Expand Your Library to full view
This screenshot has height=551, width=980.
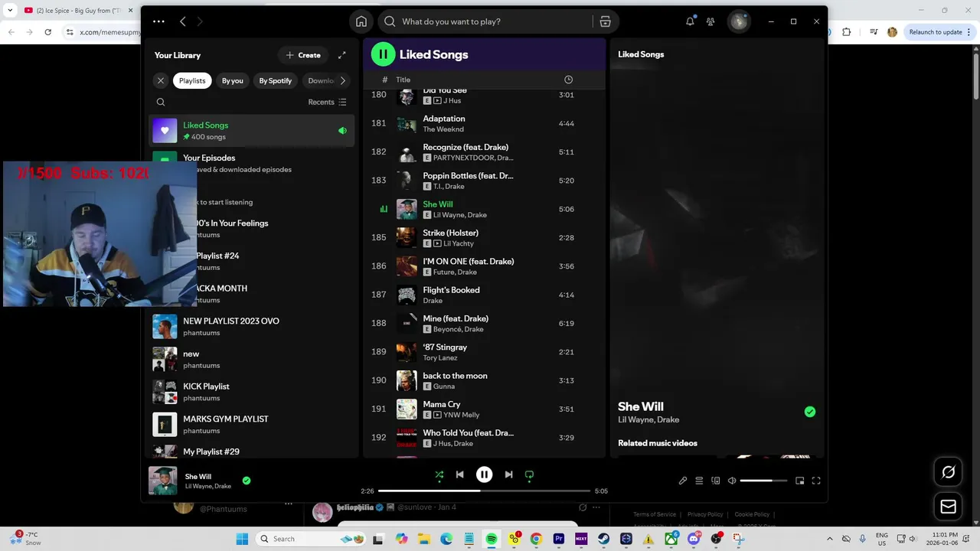point(342,55)
